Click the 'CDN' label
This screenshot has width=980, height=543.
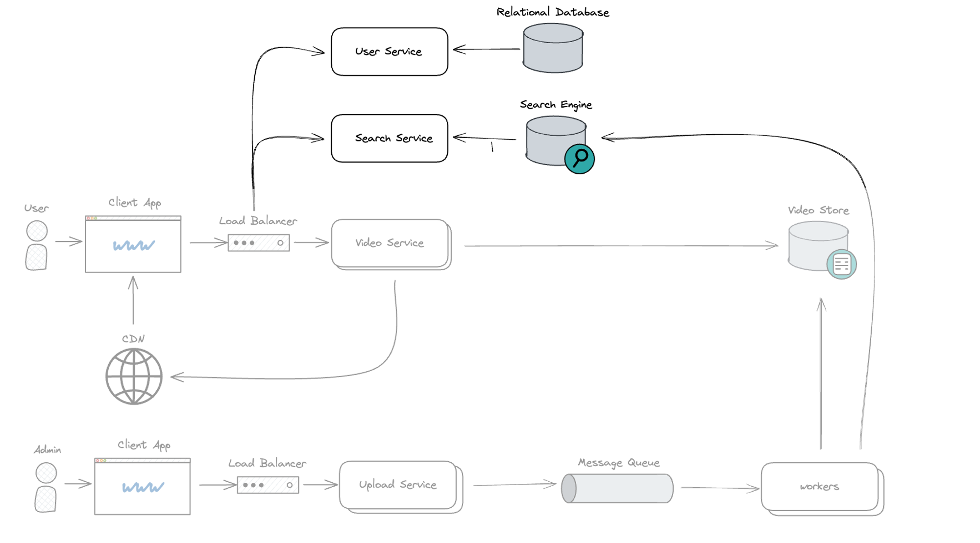133,339
